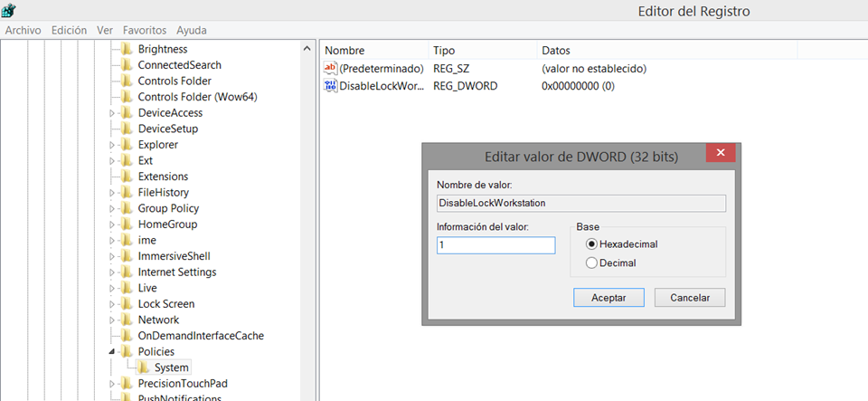Image resolution: width=868 pixels, height=401 pixels.
Task: Click the tree pane scroll up arrow
Action: tap(307, 49)
